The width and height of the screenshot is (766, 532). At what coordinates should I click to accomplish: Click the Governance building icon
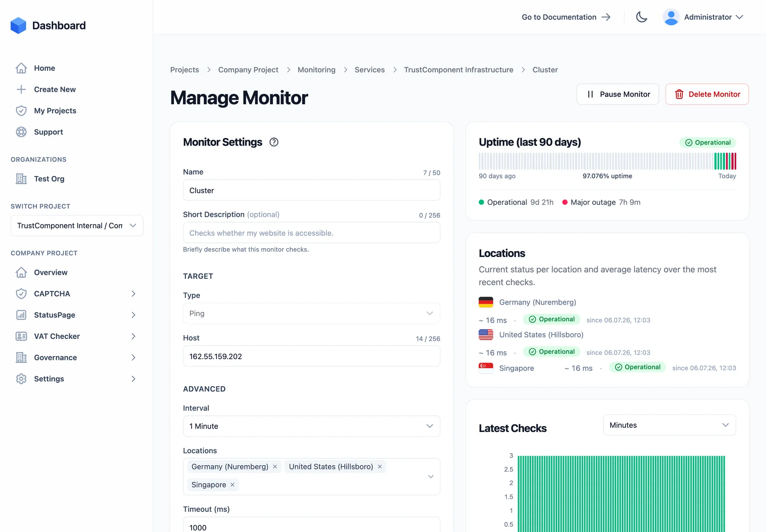pos(21,358)
